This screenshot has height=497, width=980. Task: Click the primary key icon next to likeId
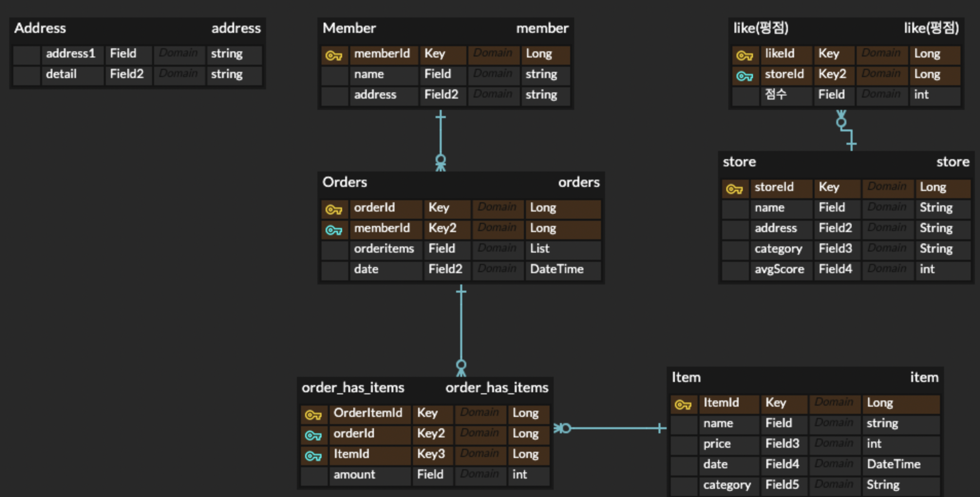(744, 54)
